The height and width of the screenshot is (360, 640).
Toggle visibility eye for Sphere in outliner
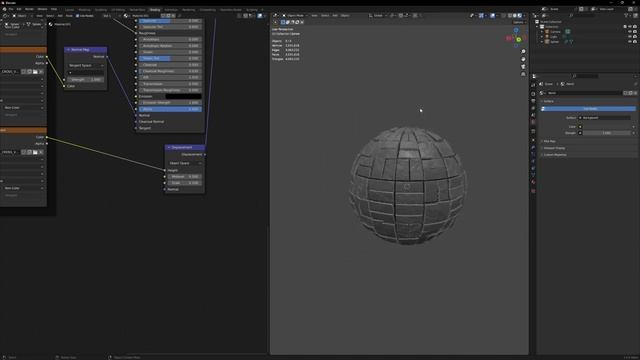(630, 41)
